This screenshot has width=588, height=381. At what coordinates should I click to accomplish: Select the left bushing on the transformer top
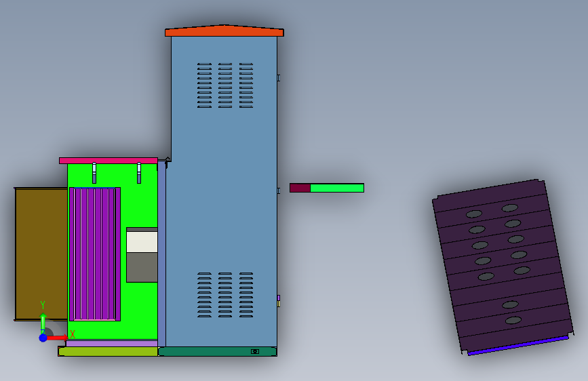(x=94, y=173)
